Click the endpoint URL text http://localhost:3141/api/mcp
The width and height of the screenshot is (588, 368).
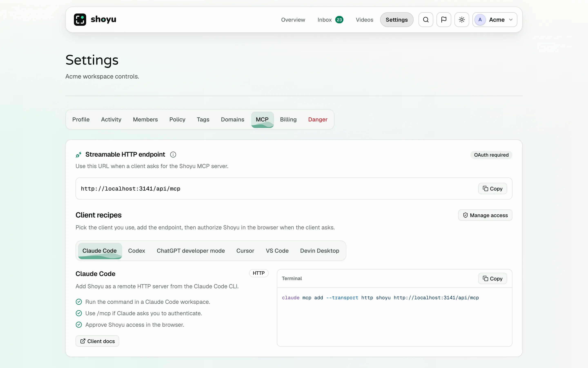pyautogui.click(x=130, y=189)
